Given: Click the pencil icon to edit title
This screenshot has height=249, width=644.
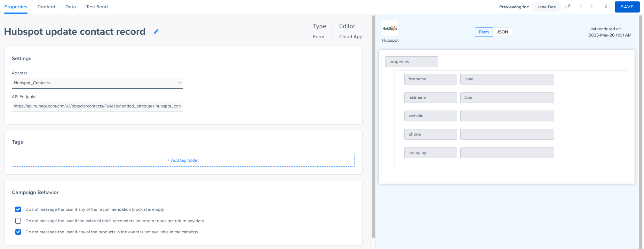Looking at the screenshot, I should point(156,32).
